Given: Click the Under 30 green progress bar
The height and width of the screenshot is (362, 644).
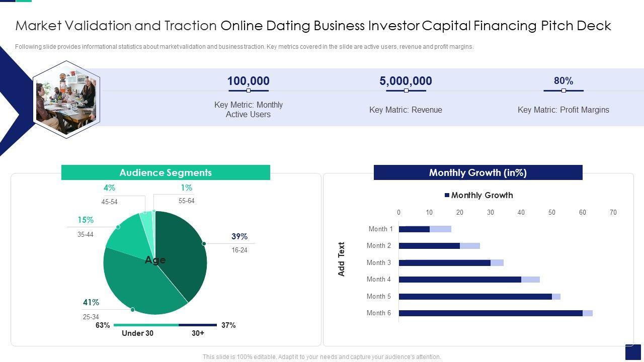Looking at the screenshot, I should (x=146, y=325).
